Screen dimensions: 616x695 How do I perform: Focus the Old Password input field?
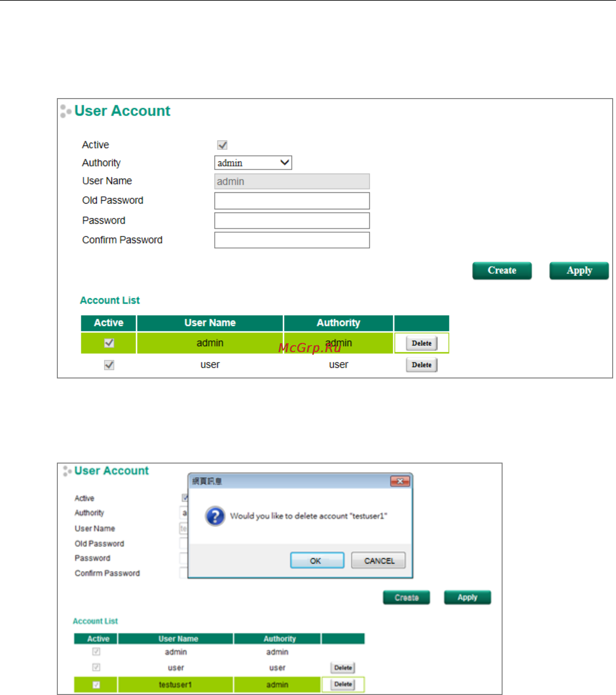coord(292,201)
